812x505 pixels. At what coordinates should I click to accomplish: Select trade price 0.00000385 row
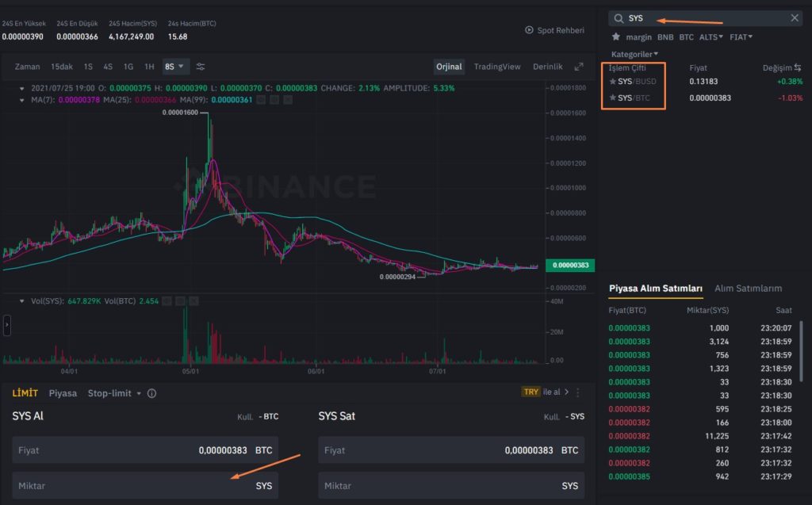(700, 476)
